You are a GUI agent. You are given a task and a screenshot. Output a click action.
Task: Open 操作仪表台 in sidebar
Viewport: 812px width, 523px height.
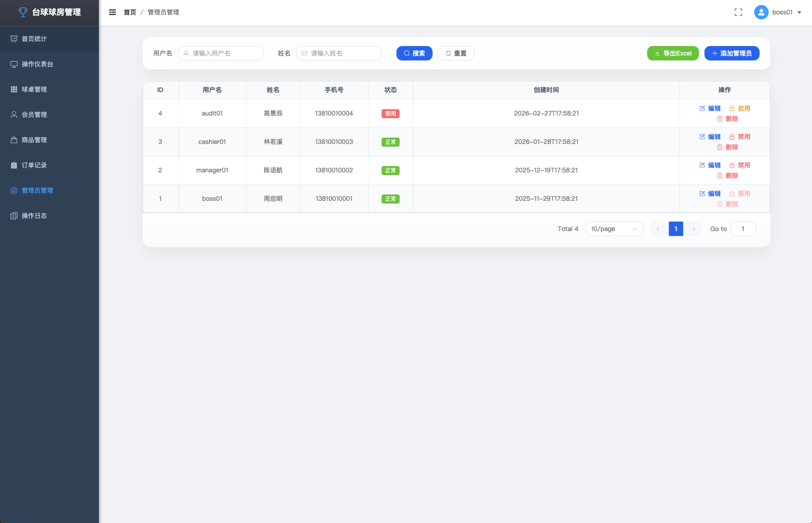[x=49, y=64]
